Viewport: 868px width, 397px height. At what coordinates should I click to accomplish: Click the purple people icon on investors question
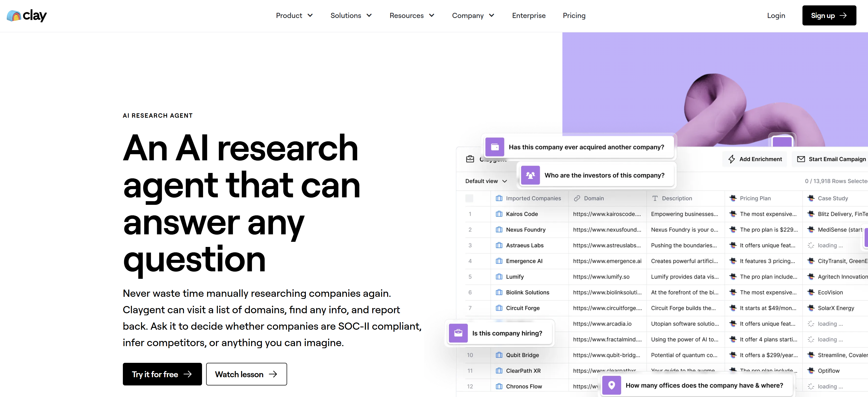(x=530, y=175)
